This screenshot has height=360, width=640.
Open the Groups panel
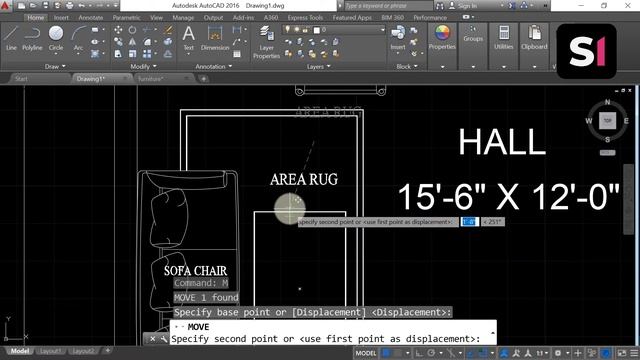[x=473, y=33]
